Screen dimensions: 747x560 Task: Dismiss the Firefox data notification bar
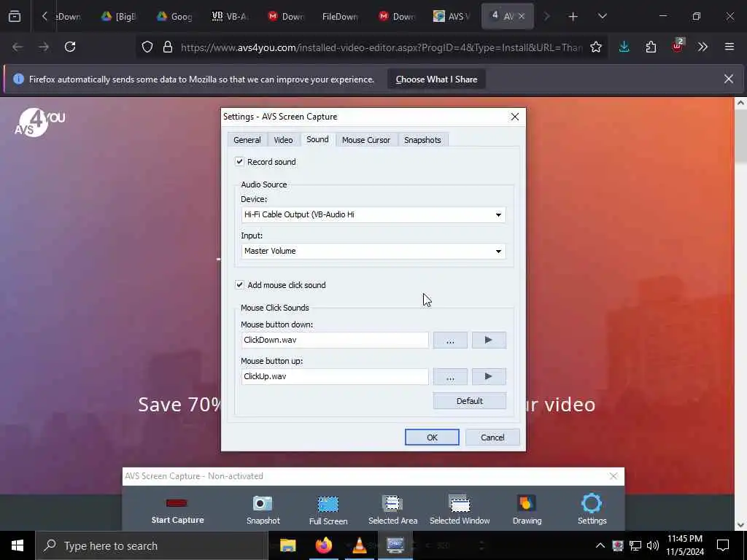click(x=729, y=79)
